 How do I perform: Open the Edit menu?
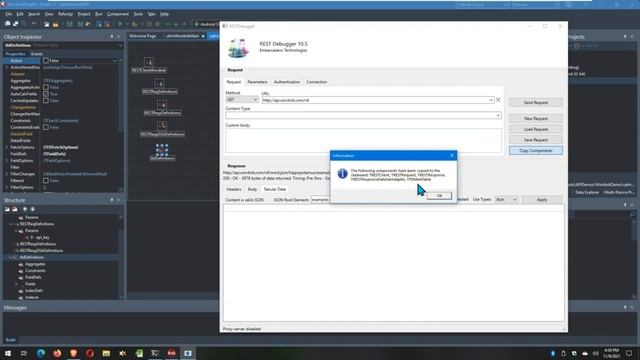tap(20, 14)
